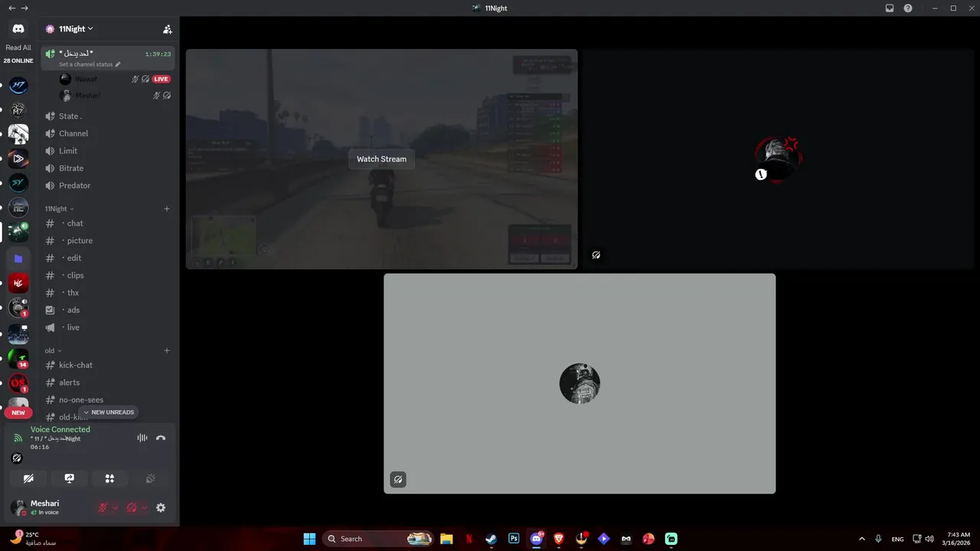The height and width of the screenshot is (551, 980).
Task: Click the deafened indicator in the black video tile
Action: tap(596, 255)
